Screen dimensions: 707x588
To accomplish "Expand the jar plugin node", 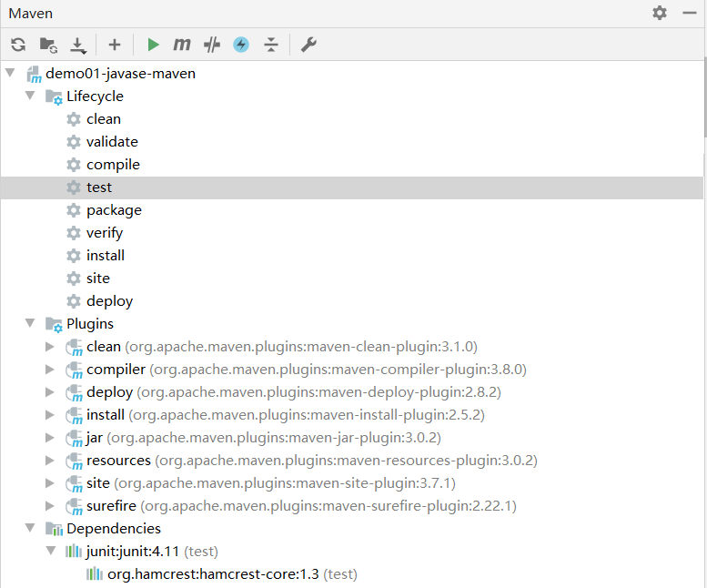I will click(x=50, y=438).
